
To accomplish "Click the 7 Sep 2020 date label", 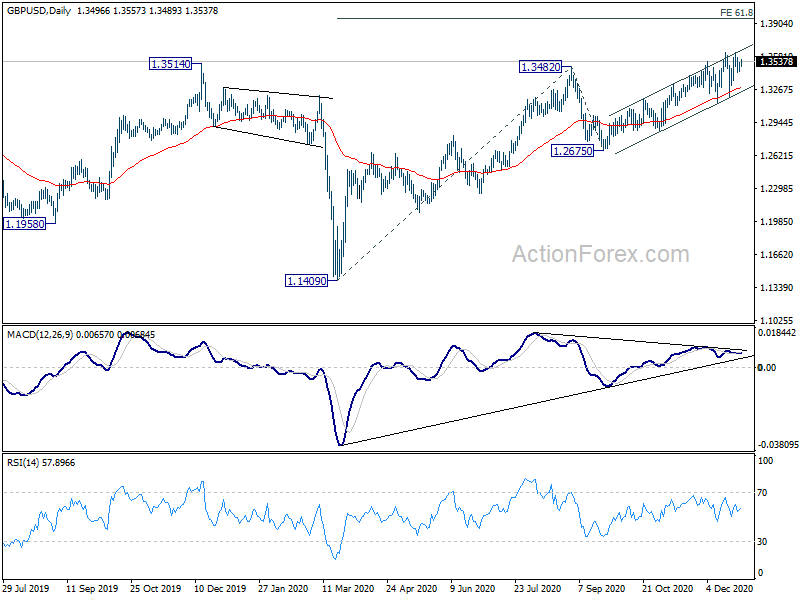I will click(602, 588).
